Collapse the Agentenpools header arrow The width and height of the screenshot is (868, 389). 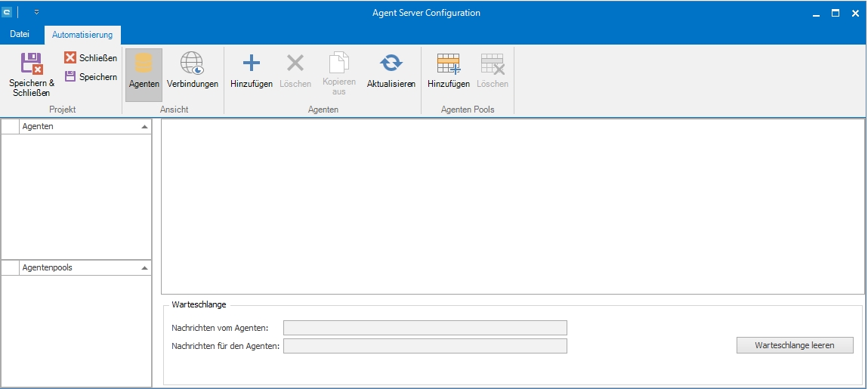coord(144,268)
